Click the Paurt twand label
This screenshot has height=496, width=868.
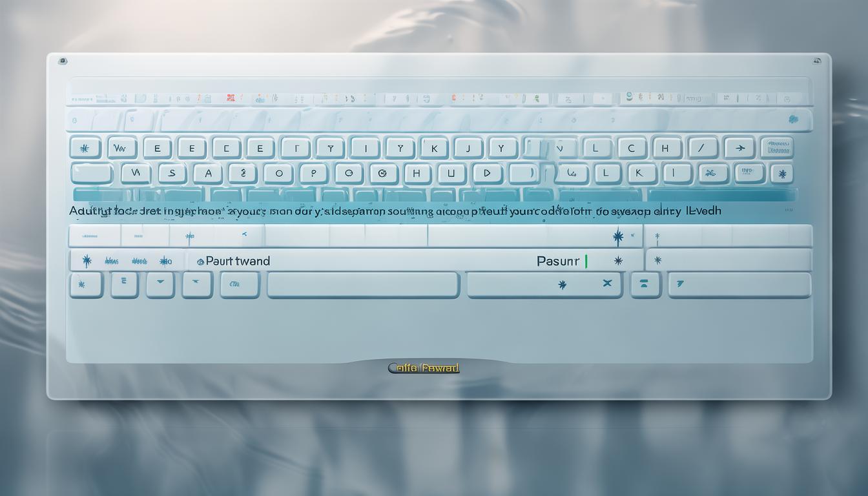tap(237, 261)
